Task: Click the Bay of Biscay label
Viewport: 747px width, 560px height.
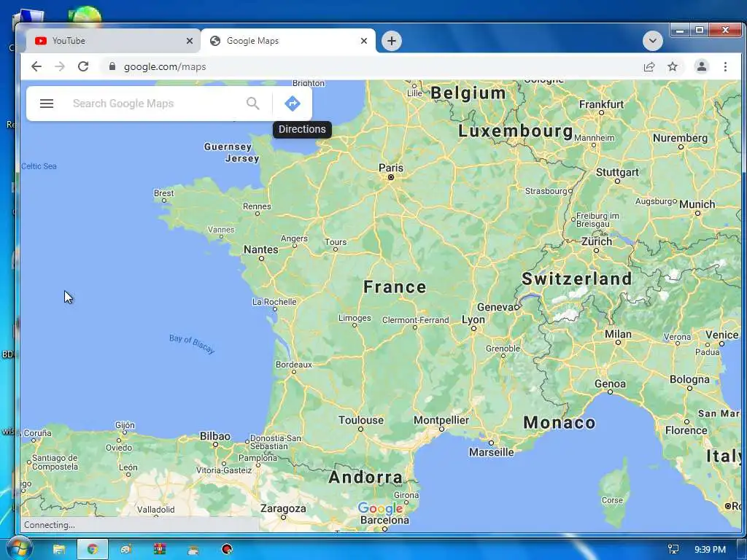Action: click(x=192, y=344)
